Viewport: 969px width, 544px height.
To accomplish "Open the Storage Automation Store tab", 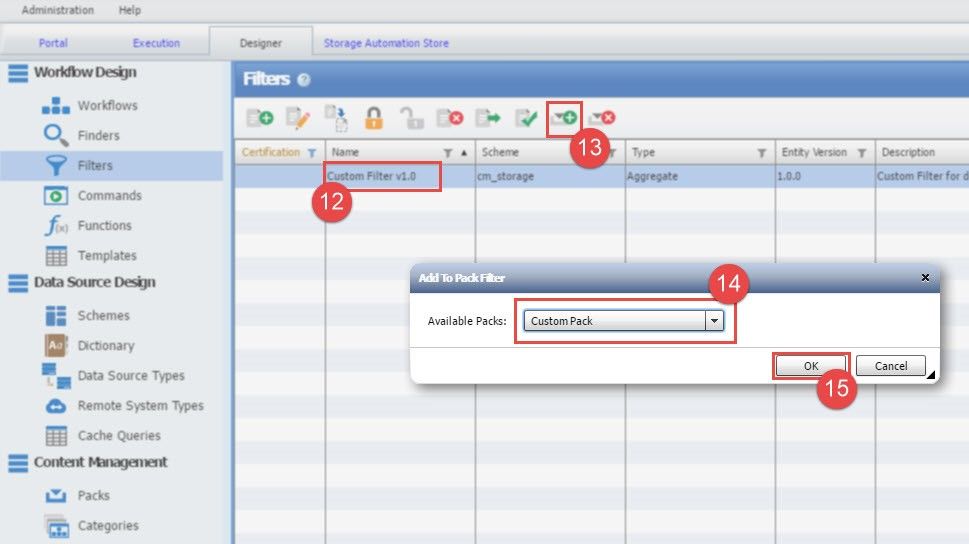I will coord(386,43).
